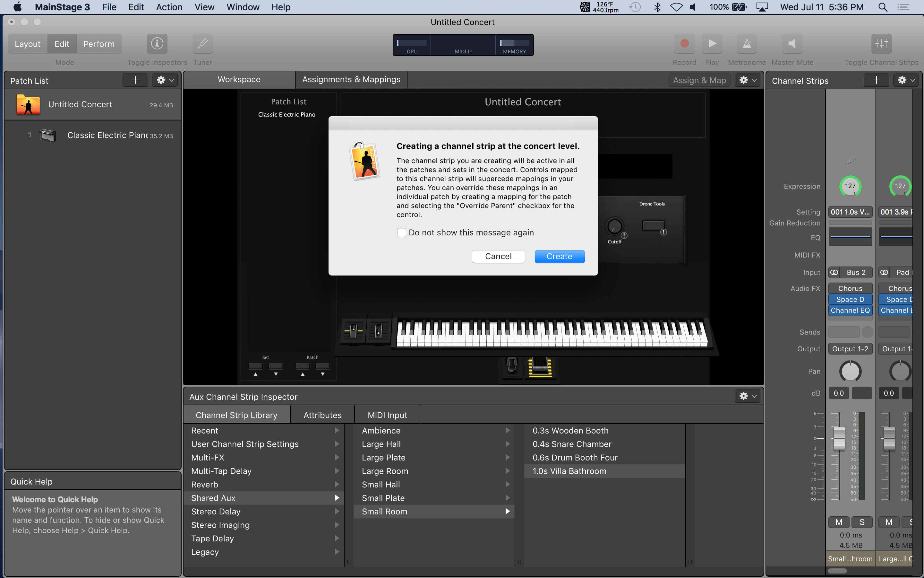The image size is (924, 578).
Task: Click the first channel's Pan knob
Action: click(x=850, y=371)
